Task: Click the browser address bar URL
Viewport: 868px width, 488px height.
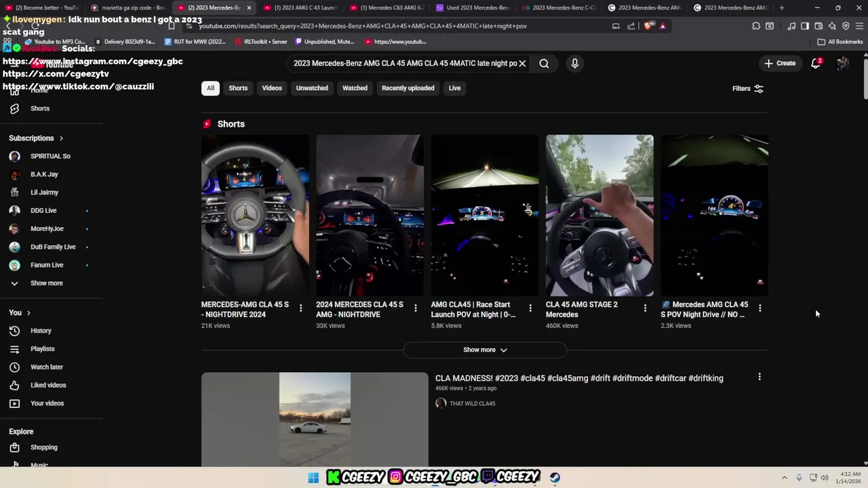Action: coord(363,26)
